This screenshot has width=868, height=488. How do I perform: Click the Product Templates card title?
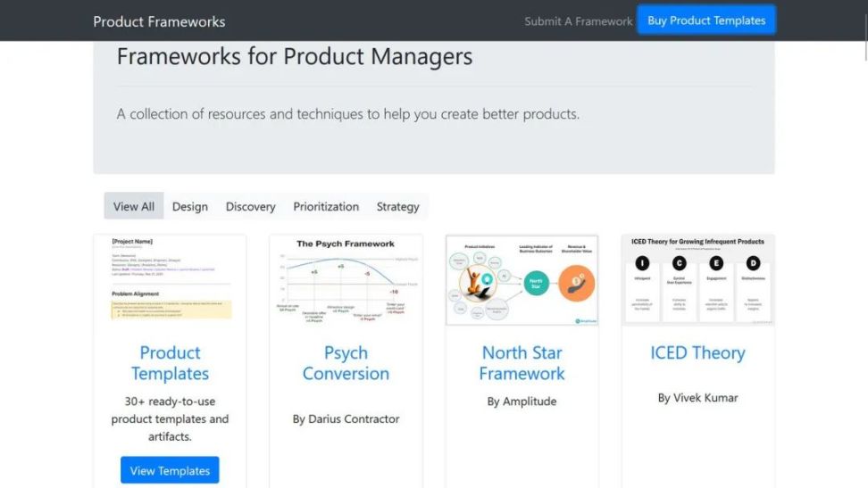point(170,363)
